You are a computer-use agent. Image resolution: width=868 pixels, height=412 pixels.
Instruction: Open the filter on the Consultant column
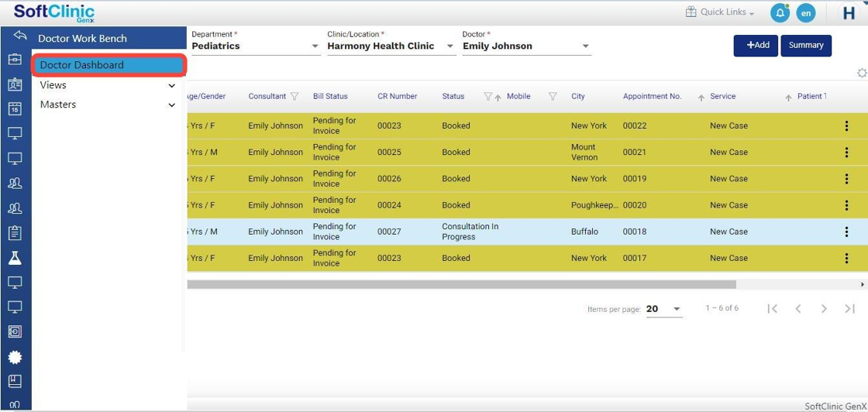click(294, 97)
